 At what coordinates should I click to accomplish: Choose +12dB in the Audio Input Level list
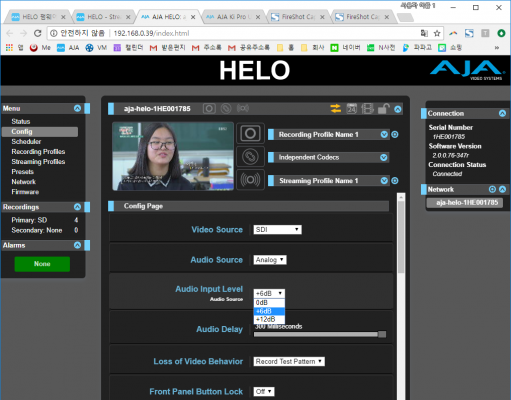tap(269, 319)
